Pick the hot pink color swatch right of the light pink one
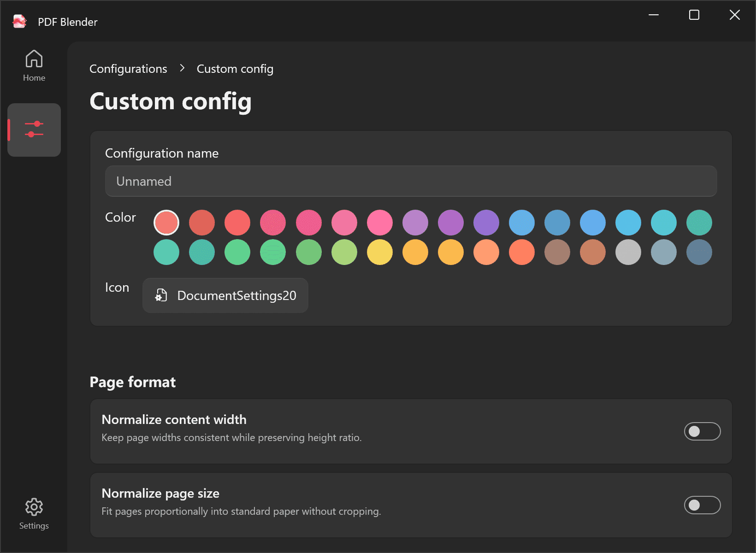 [x=380, y=223]
